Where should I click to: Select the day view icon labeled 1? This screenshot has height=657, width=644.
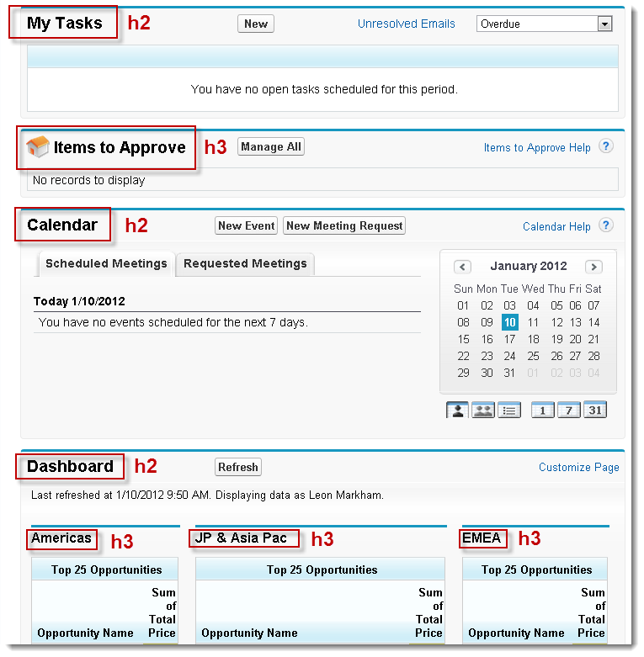542,410
